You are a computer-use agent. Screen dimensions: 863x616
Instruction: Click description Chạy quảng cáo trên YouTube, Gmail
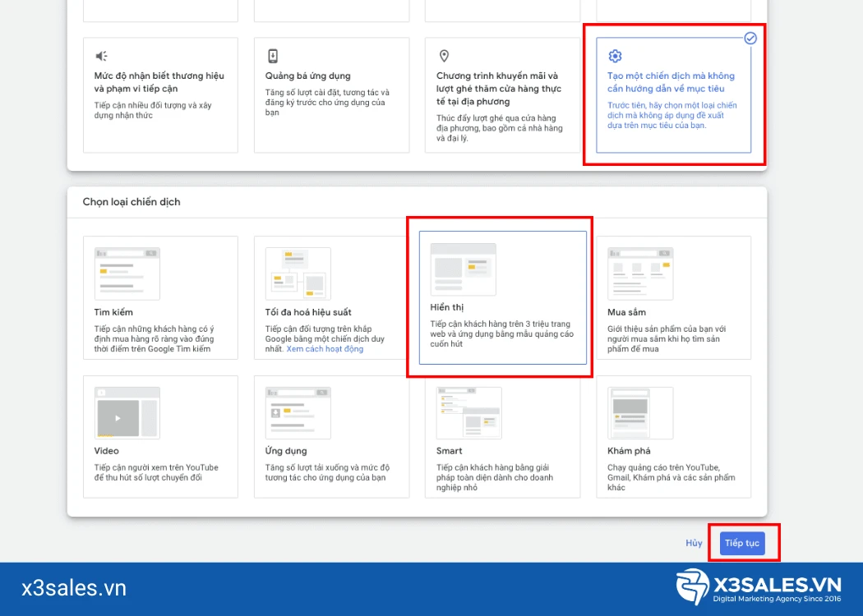(671, 477)
